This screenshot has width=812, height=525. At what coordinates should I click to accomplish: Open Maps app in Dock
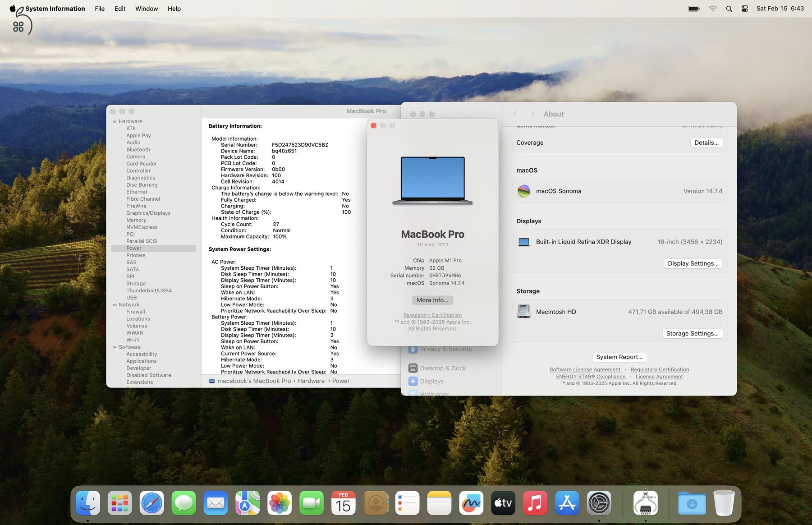click(x=248, y=503)
